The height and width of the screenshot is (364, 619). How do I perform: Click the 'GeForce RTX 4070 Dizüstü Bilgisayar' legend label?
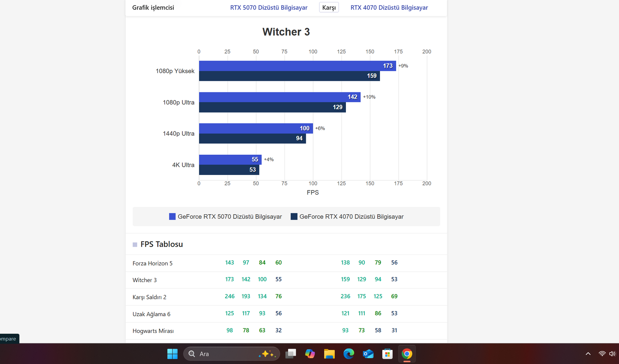[352, 217]
